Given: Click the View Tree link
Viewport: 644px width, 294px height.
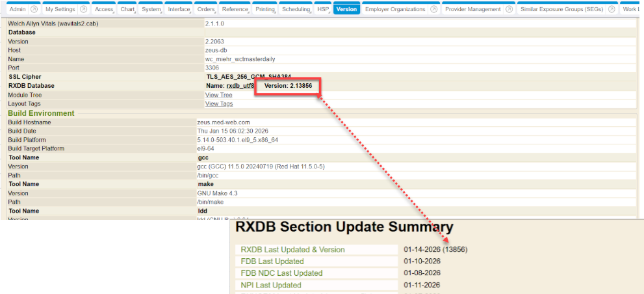Looking at the screenshot, I should 218,95.
